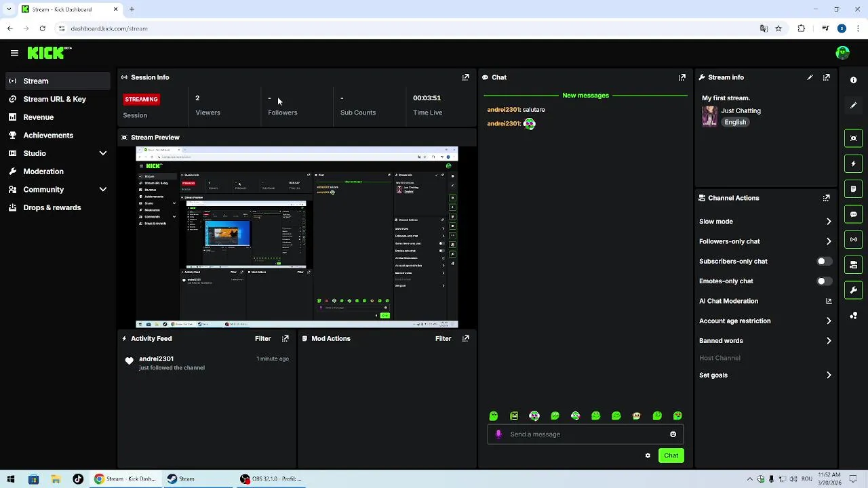Image resolution: width=868 pixels, height=488 pixels.
Task: Expand the Community menu section
Action: [57, 190]
